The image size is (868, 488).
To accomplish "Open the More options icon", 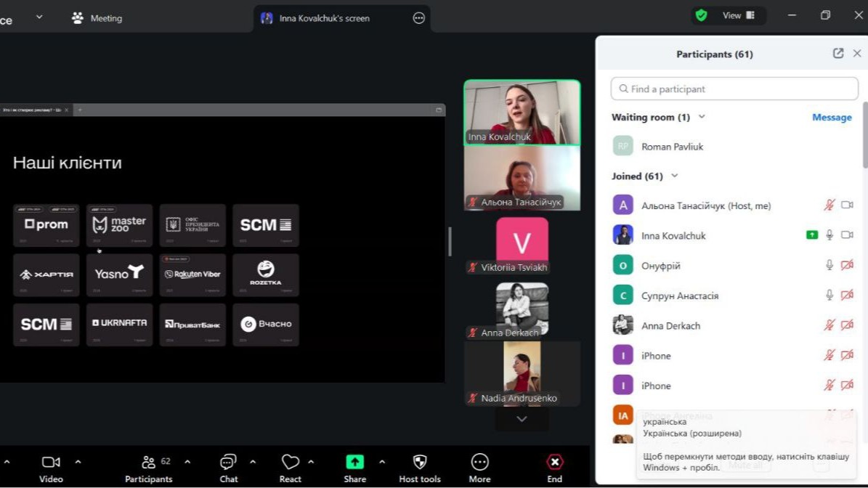I will [x=479, y=463].
